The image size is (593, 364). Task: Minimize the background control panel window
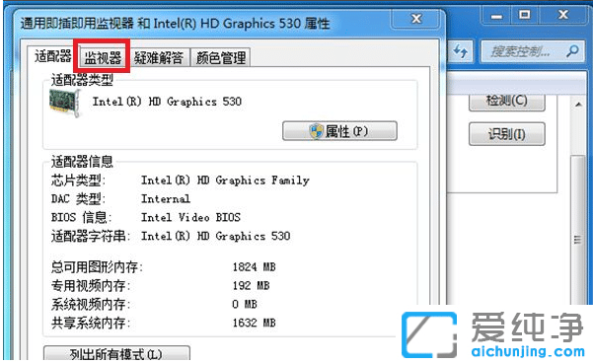coord(496,16)
